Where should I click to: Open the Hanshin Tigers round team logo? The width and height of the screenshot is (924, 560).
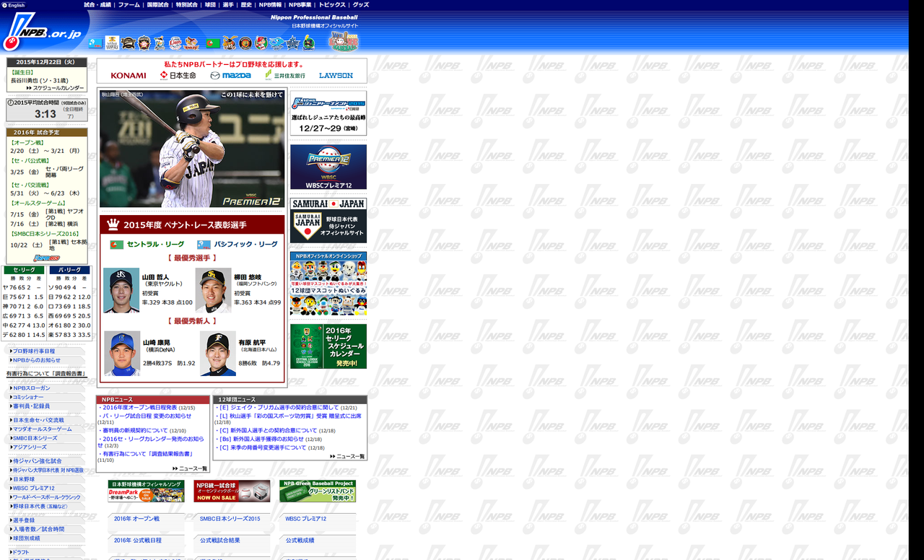coord(245,43)
